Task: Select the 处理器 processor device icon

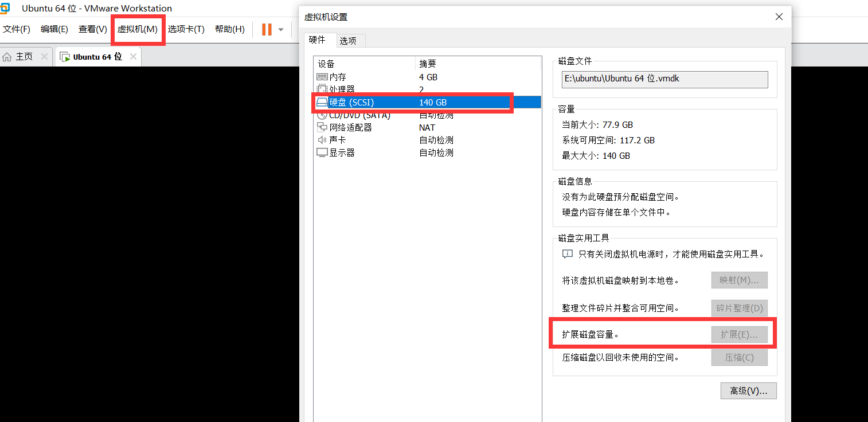Action: point(322,89)
